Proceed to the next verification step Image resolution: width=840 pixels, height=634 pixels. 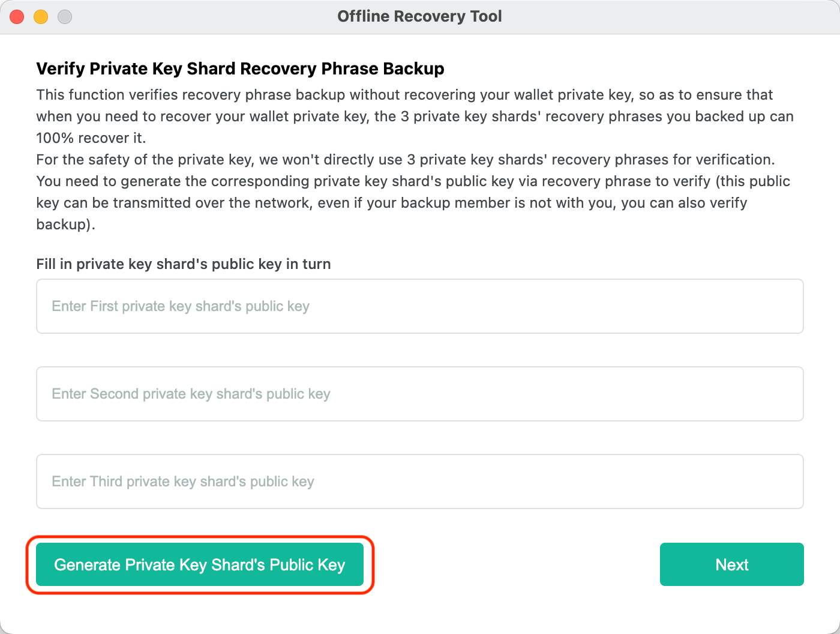[x=731, y=564]
